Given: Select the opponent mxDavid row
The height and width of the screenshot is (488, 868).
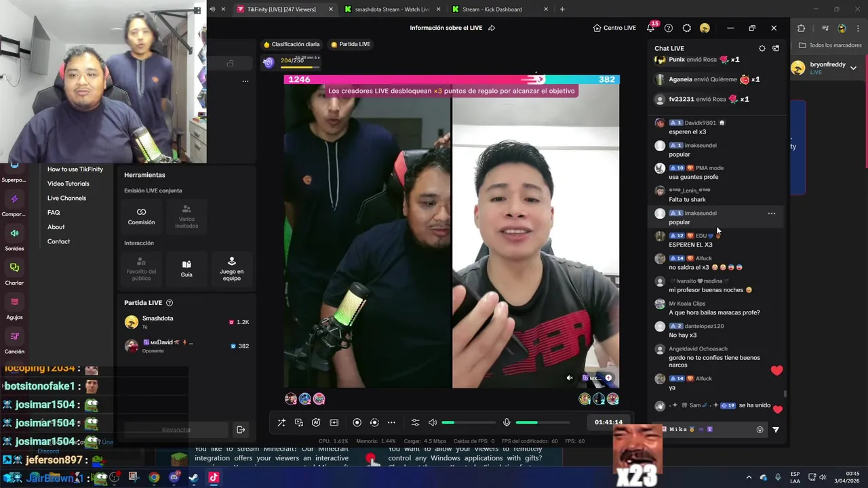Looking at the screenshot, I should click(x=186, y=346).
